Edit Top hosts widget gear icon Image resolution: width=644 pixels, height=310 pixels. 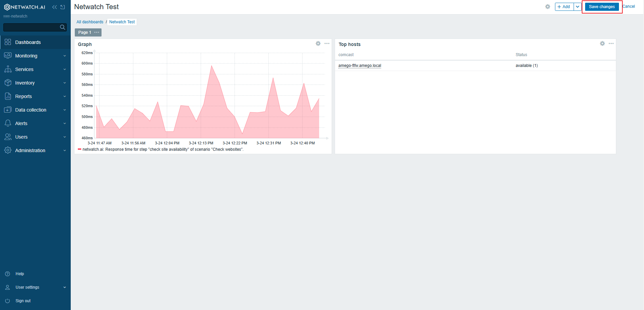click(602, 44)
